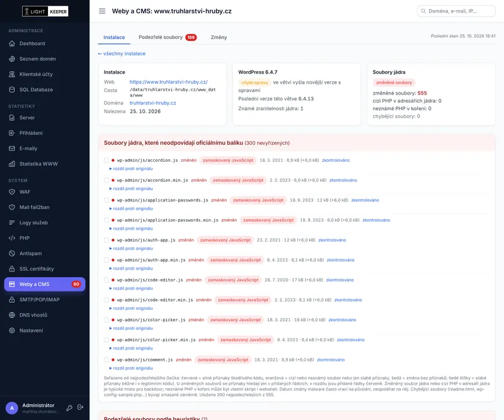The height and width of the screenshot is (420, 504).
Task: Open https://www.truhlarstvi-hruby.cz/ web link
Action: pyautogui.click(x=168, y=82)
